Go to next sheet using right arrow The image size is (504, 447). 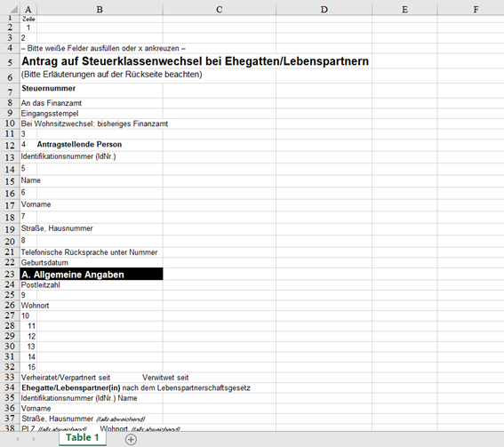click(34, 439)
